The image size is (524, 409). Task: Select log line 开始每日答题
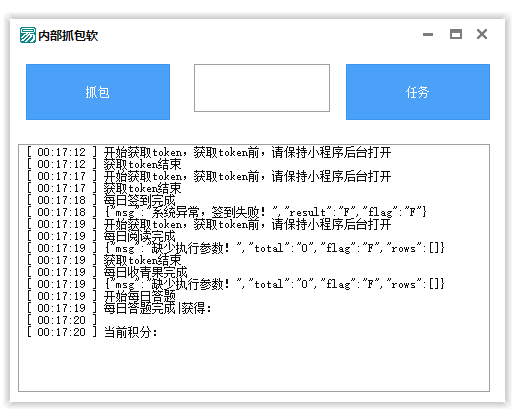click(x=102, y=296)
